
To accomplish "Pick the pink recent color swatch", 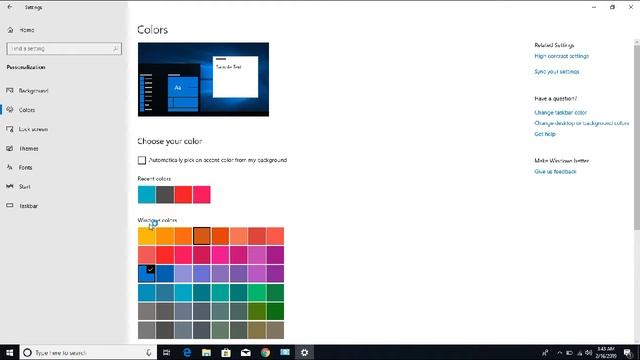I will click(202, 194).
